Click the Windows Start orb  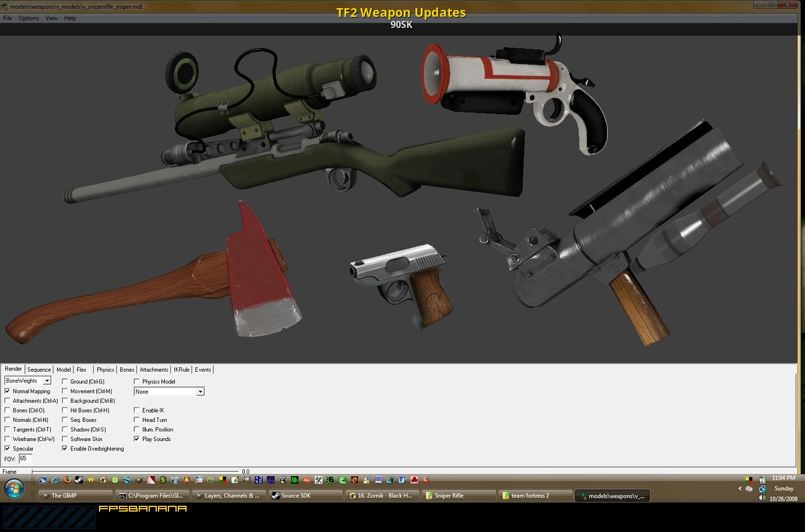click(14, 488)
